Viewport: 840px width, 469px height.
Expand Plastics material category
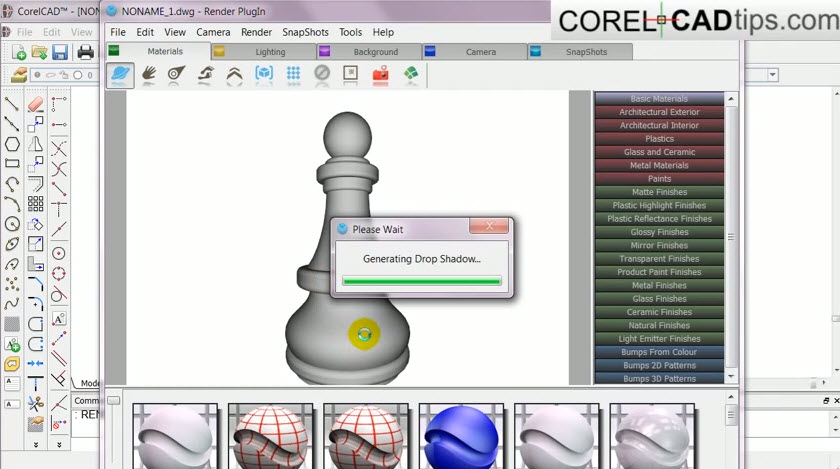pos(659,139)
